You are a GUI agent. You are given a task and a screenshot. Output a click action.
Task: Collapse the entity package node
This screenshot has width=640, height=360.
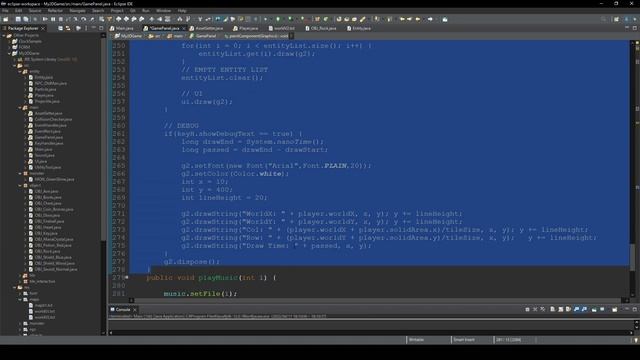pos(20,71)
